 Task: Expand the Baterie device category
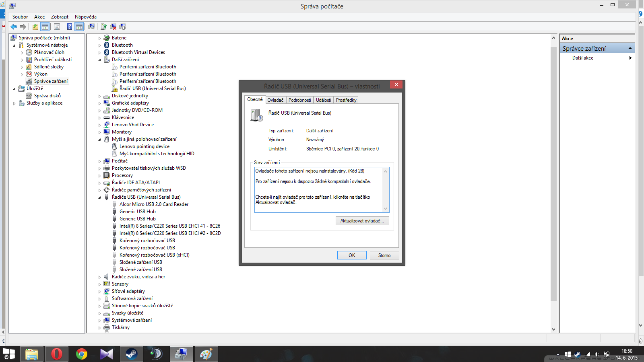(100, 38)
